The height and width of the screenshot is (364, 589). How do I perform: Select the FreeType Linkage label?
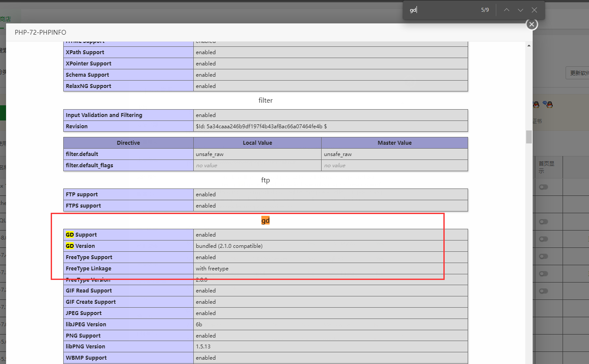point(88,268)
